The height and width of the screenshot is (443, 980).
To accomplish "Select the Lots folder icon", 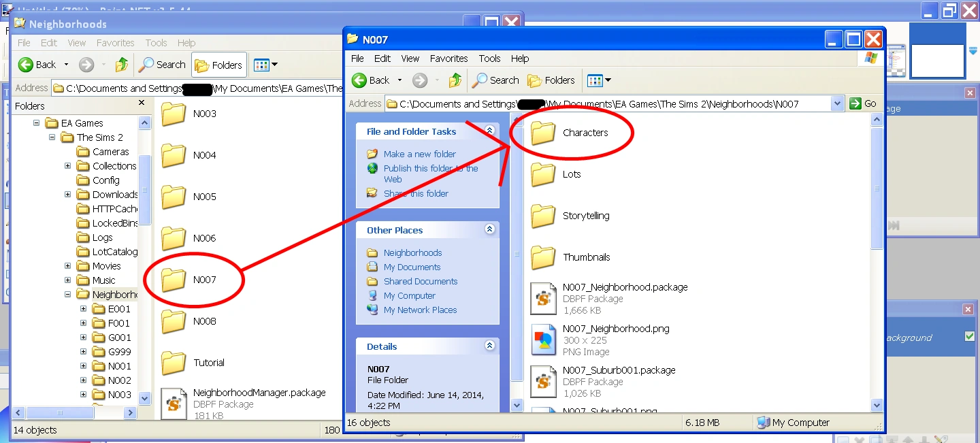I will click(x=543, y=174).
